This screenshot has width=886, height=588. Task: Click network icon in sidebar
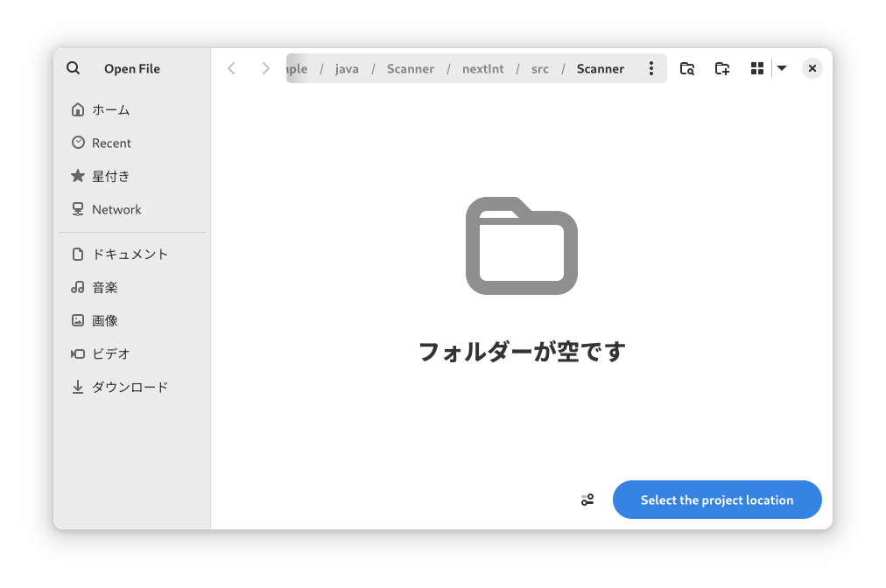pyautogui.click(x=78, y=209)
